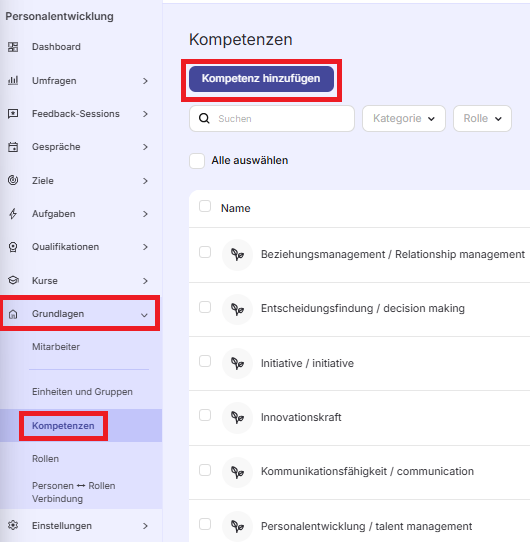
Task: Click the Qualifikationen badge icon
Action: 13,247
